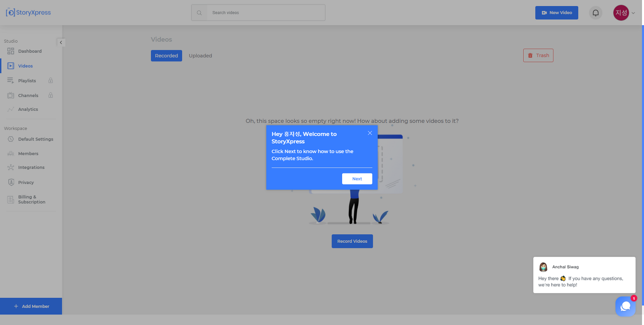The width and height of the screenshot is (644, 325).
Task: Open Members in the sidebar
Action: click(x=28, y=154)
